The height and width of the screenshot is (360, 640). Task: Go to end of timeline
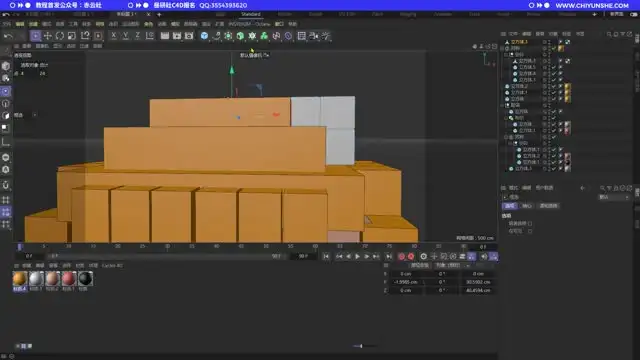(x=389, y=256)
